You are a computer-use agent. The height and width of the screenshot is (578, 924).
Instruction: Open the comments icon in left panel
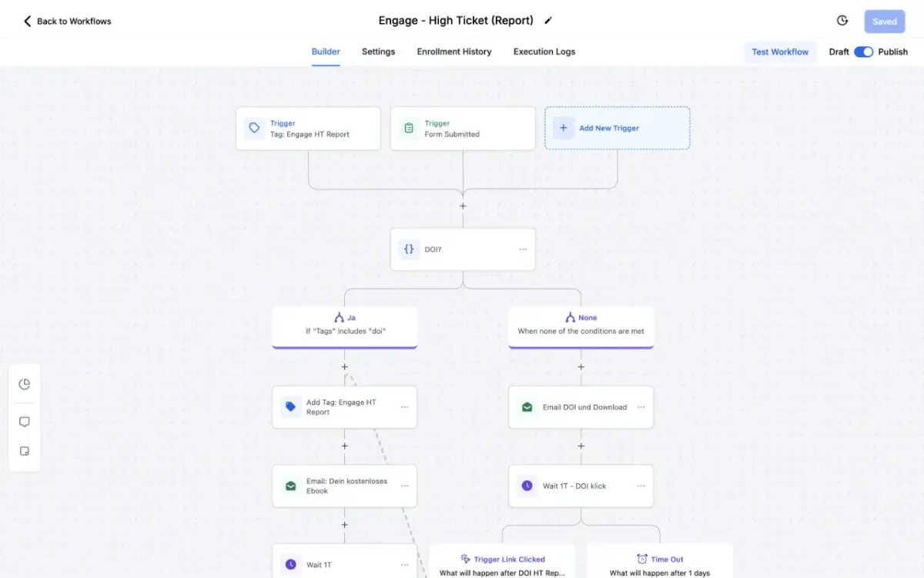click(25, 422)
